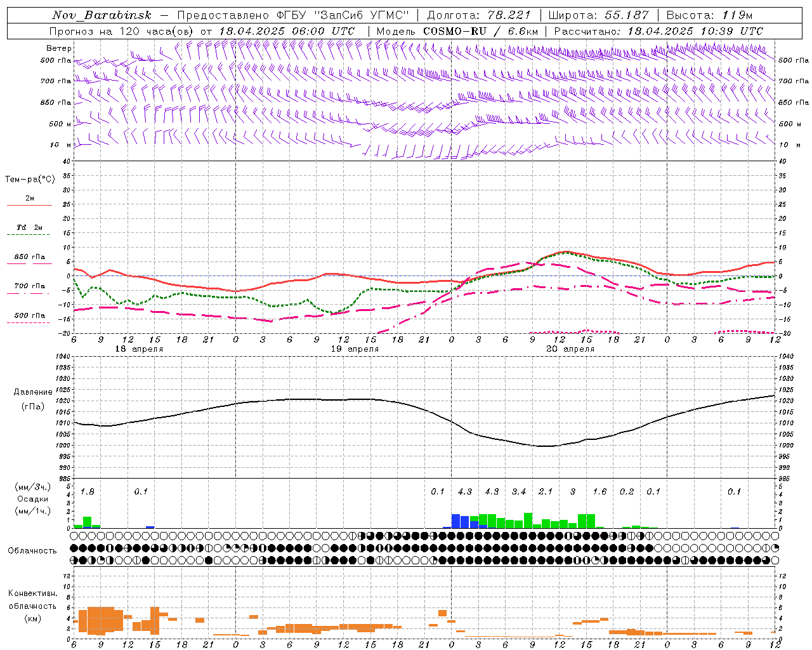Click the station name Nov_Barabinsk
This screenshot has width=812, height=650.
coord(101,15)
